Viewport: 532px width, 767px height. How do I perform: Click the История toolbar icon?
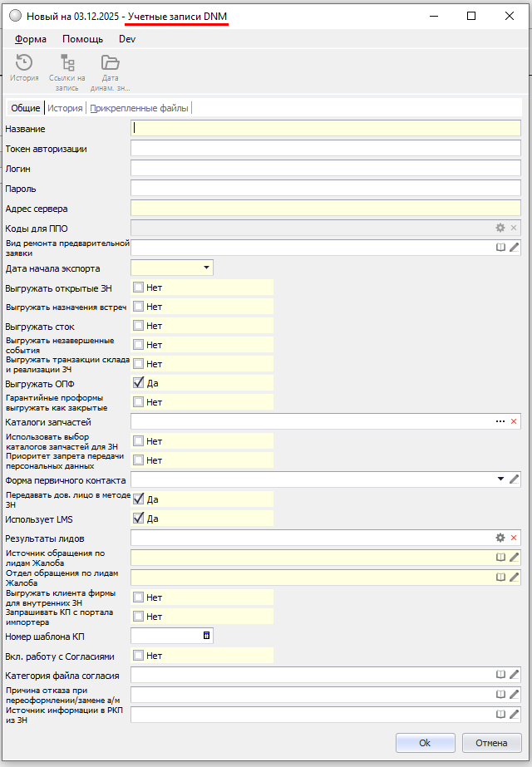(x=24, y=63)
